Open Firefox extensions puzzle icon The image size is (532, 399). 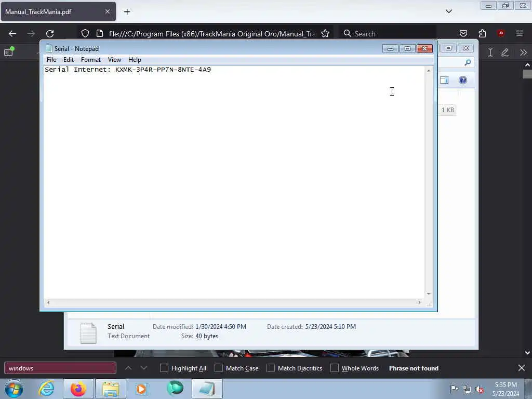[x=482, y=33]
